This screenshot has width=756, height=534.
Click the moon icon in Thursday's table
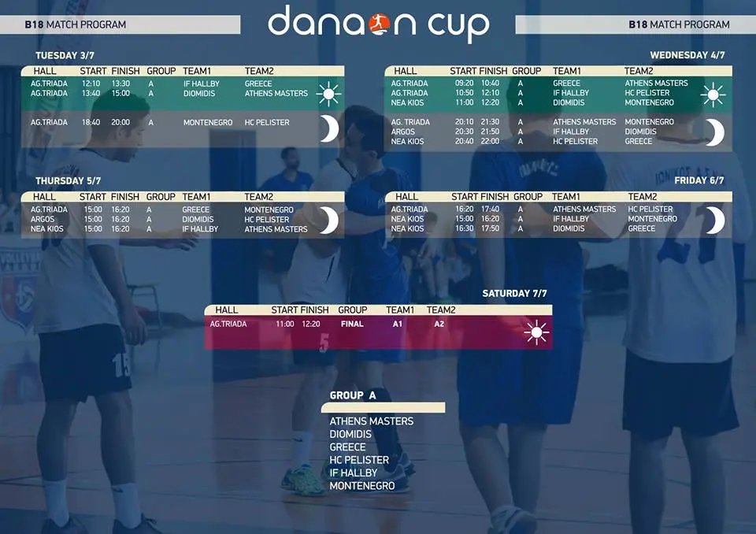coord(329,221)
